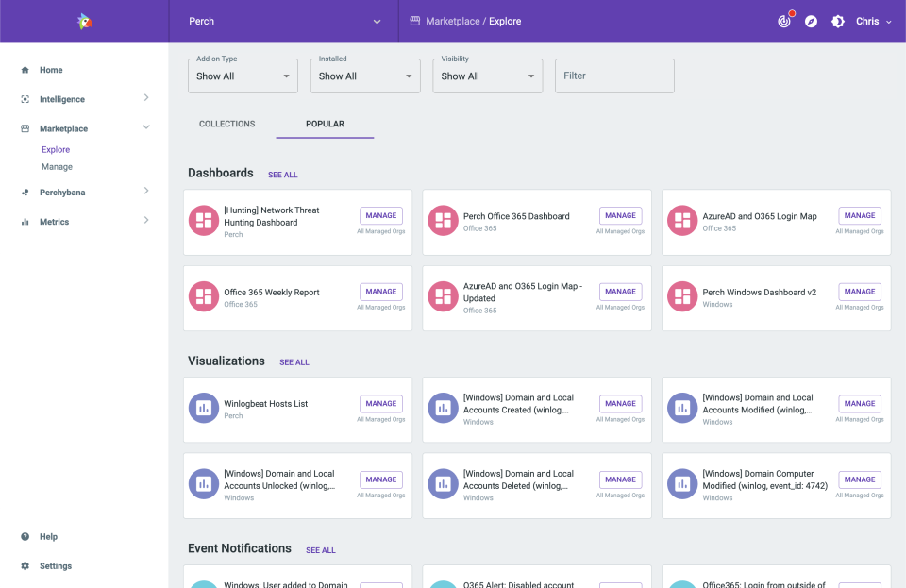Manage Accounts Unlocked visualization
This screenshot has height=588, width=906.
pos(380,479)
